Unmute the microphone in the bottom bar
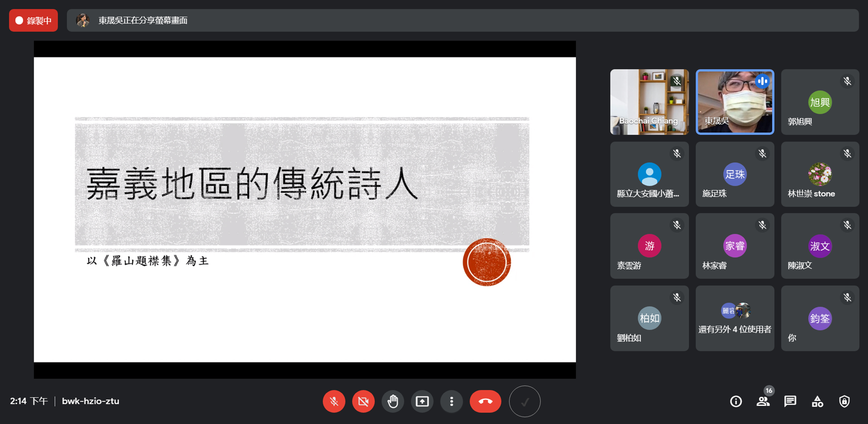 [x=334, y=401]
